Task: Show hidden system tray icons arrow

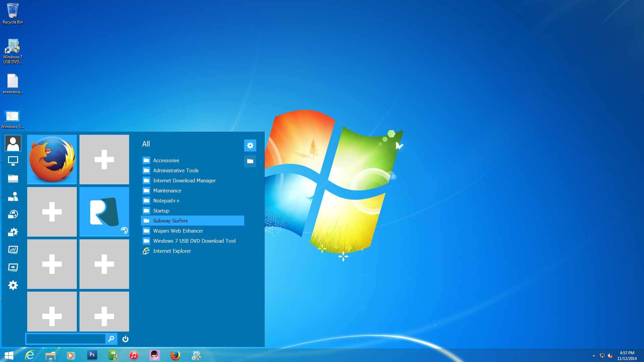Action: click(594, 356)
